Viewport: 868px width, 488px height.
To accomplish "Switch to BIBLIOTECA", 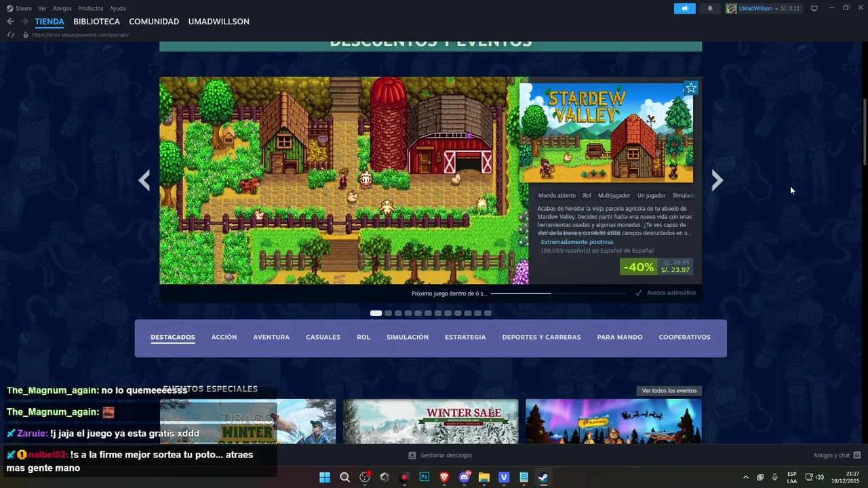I will [96, 22].
